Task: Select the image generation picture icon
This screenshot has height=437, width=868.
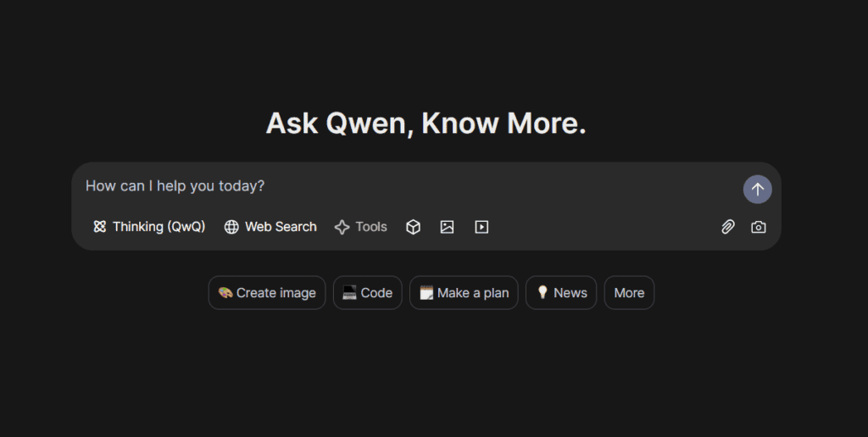Action: click(x=447, y=227)
